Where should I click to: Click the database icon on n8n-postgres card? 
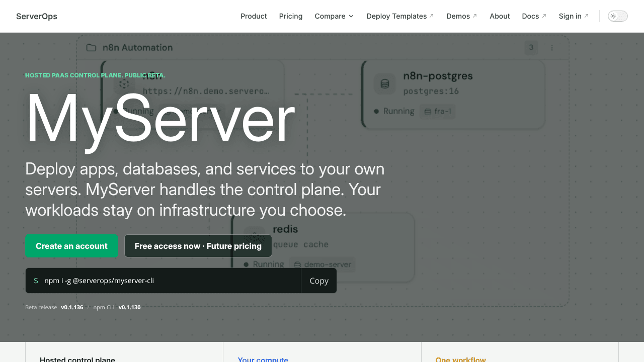385,83
